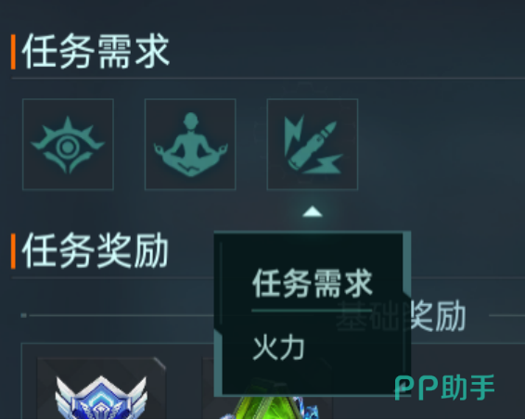The height and width of the screenshot is (420, 525).
Task: Select the meditating figure requirement icon
Action: point(190,145)
